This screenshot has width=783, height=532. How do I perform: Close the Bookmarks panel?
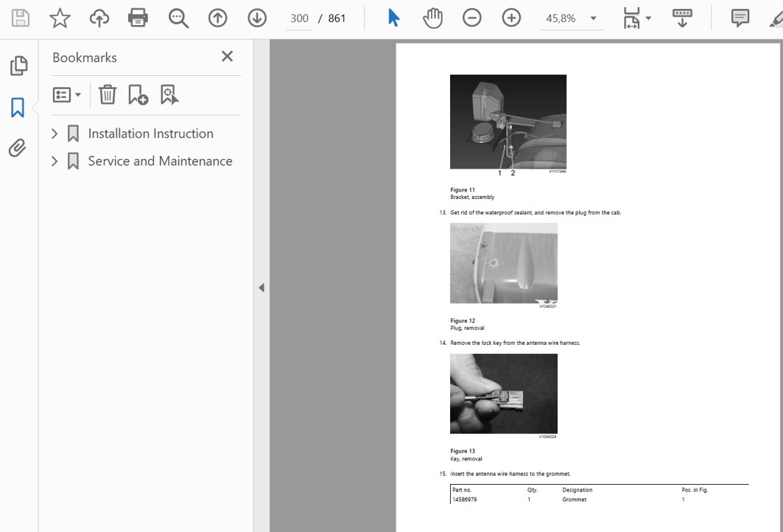coord(227,57)
